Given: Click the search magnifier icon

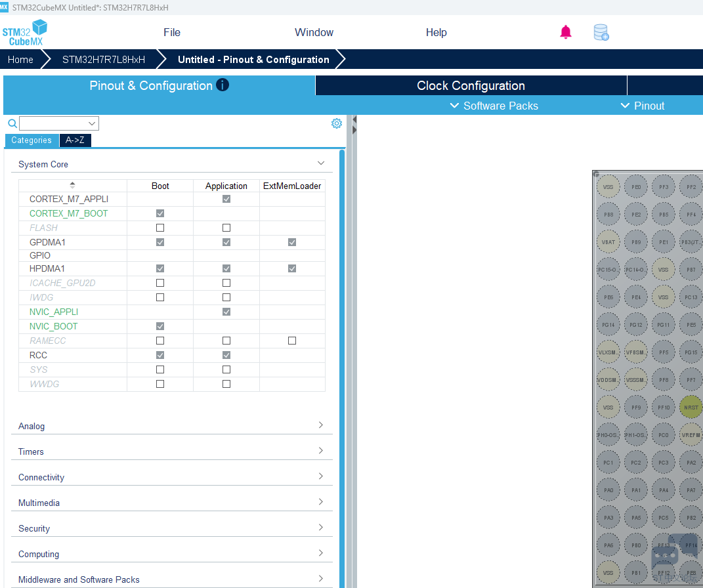Looking at the screenshot, I should pos(12,123).
